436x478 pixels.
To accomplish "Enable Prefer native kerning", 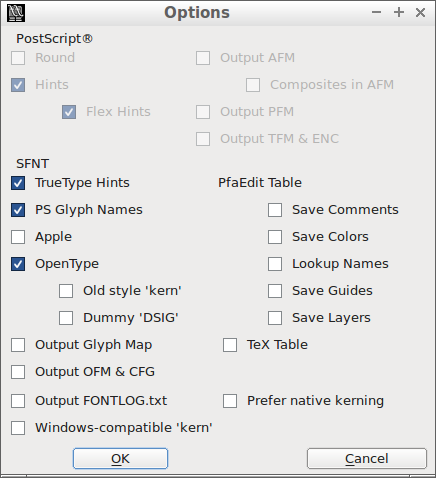I will coord(230,401).
